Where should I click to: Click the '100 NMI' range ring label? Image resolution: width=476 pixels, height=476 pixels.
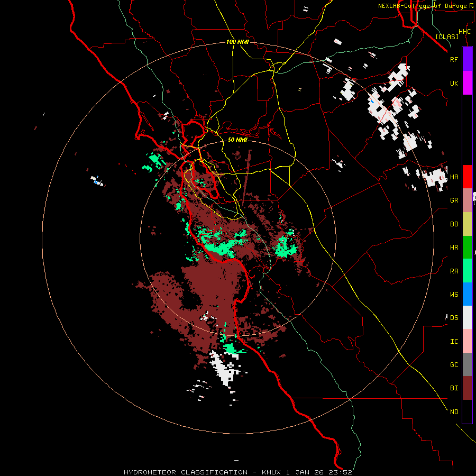click(237, 42)
